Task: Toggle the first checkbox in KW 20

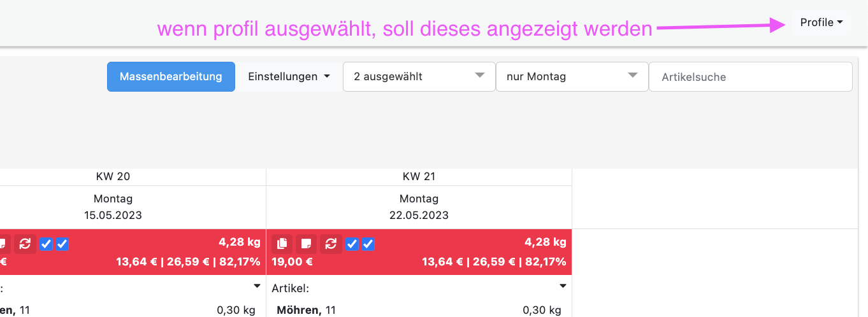Action: click(x=46, y=244)
